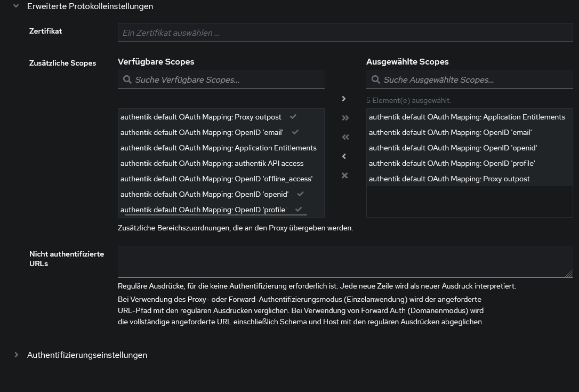
Task: Open the Zertifikat selection dropdown
Action: (x=345, y=33)
